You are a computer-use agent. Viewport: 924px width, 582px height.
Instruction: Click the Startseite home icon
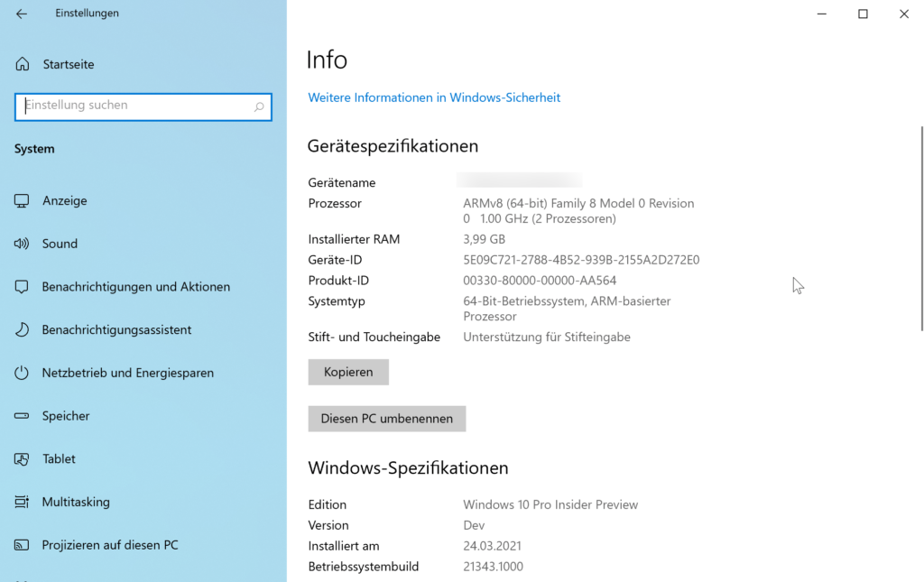pyautogui.click(x=21, y=63)
